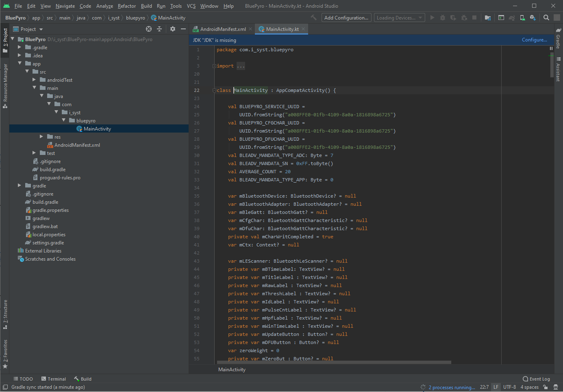
Task: Click the horizontal editor scrollbar
Action: (x=334, y=362)
